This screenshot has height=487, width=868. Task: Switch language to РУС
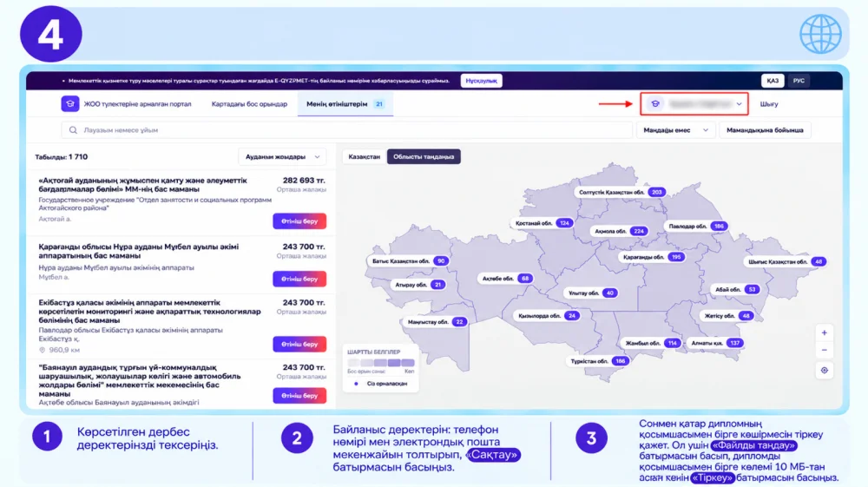[799, 81]
